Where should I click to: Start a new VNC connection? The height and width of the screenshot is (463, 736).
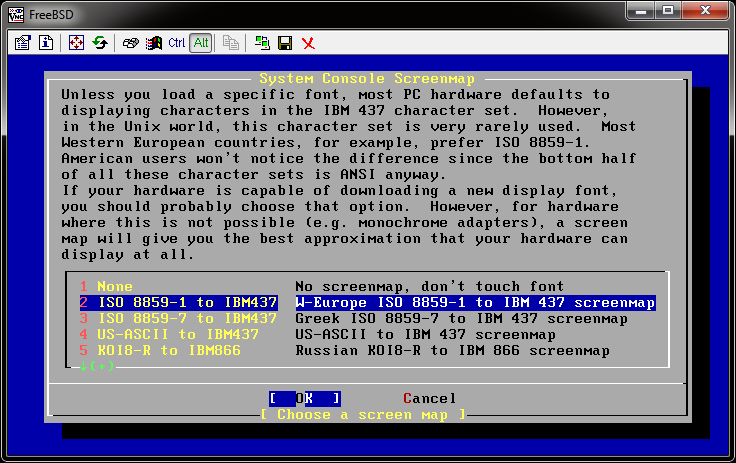pyautogui.click(x=262, y=43)
